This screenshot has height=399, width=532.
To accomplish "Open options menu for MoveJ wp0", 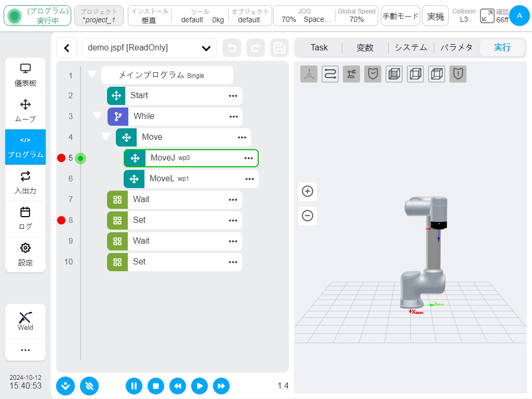I will click(249, 158).
